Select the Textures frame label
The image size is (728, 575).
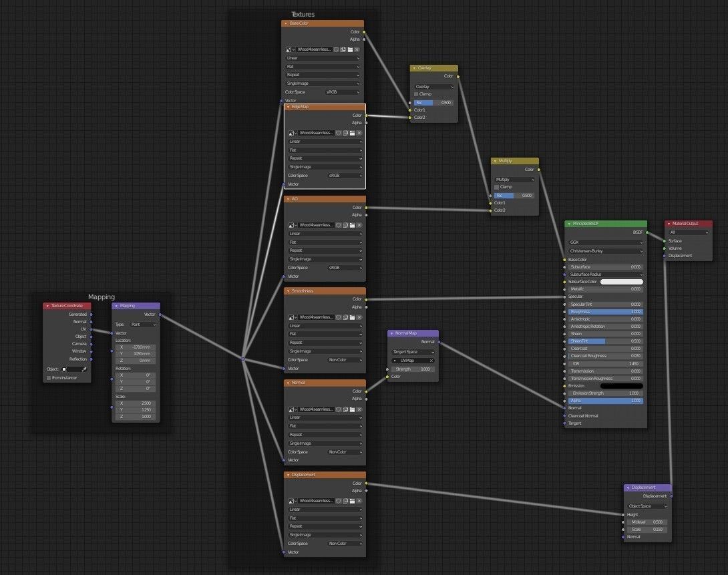pyautogui.click(x=303, y=15)
